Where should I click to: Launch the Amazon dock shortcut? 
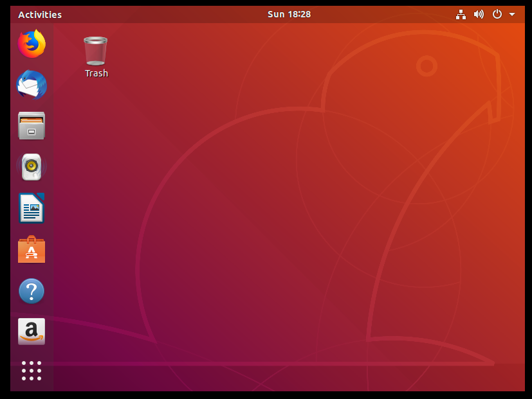[x=32, y=332]
